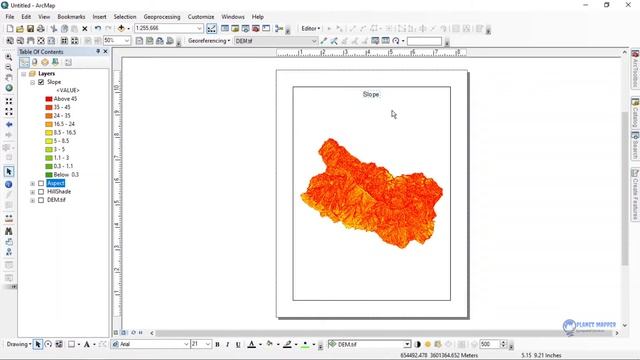Check the DEM.tif layer checkbox
Image resolution: width=640 pixels, height=360 pixels.
(x=41, y=200)
